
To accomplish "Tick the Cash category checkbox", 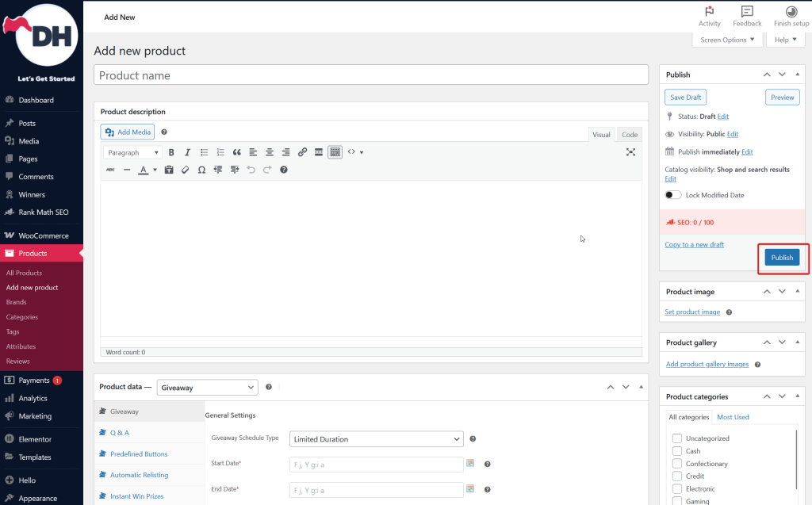I will point(677,451).
